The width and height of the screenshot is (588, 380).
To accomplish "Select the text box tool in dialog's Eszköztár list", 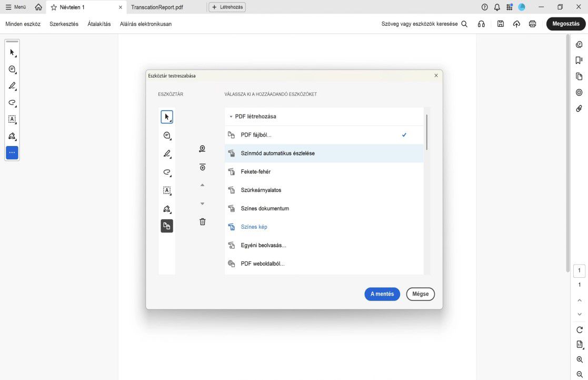I will 167,190.
